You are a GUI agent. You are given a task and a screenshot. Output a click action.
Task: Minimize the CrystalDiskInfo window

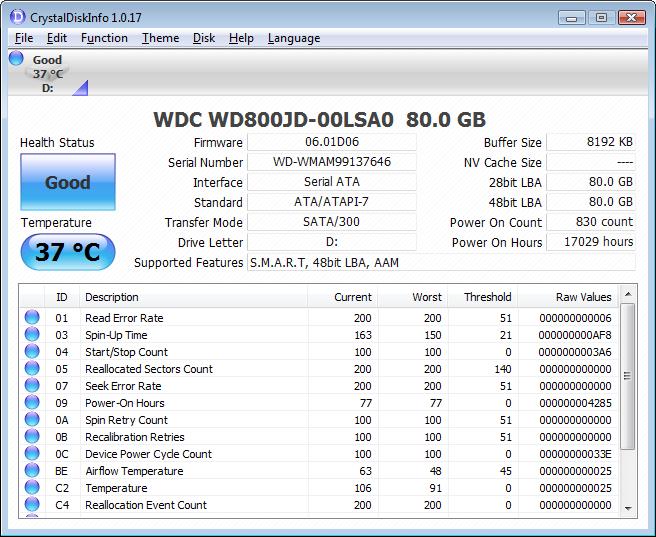[x=571, y=18]
